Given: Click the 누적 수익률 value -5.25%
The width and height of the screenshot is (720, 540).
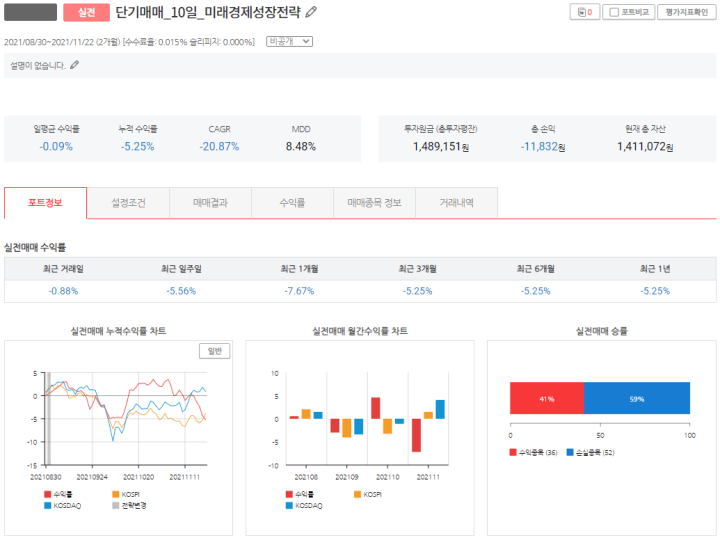Looking at the screenshot, I should [x=137, y=146].
